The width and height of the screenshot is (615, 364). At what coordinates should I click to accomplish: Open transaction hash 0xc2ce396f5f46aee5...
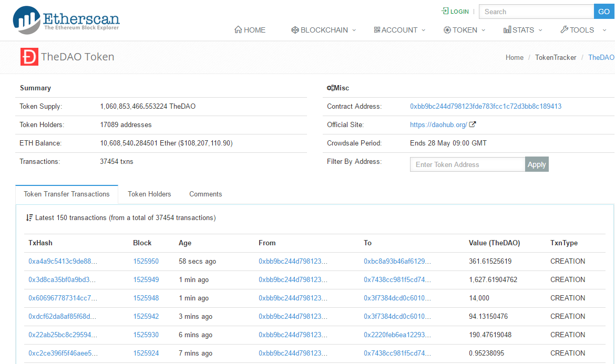click(x=63, y=353)
